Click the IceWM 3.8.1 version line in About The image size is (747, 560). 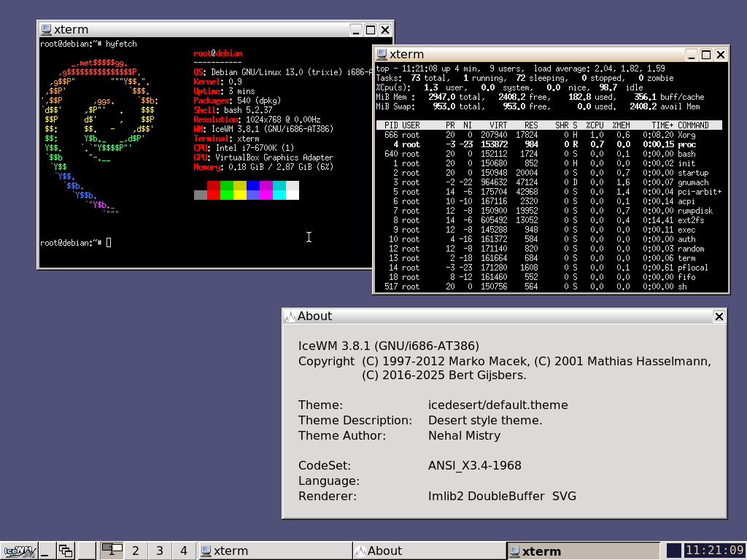coord(389,346)
